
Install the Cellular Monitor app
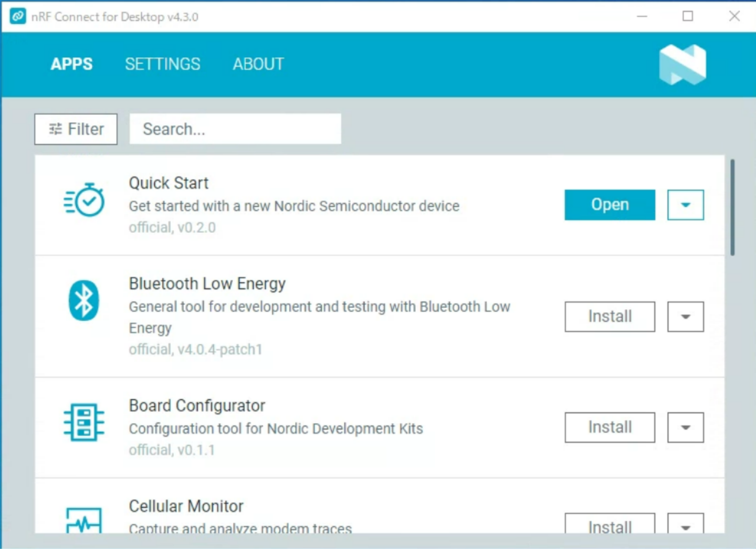[610, 525]
